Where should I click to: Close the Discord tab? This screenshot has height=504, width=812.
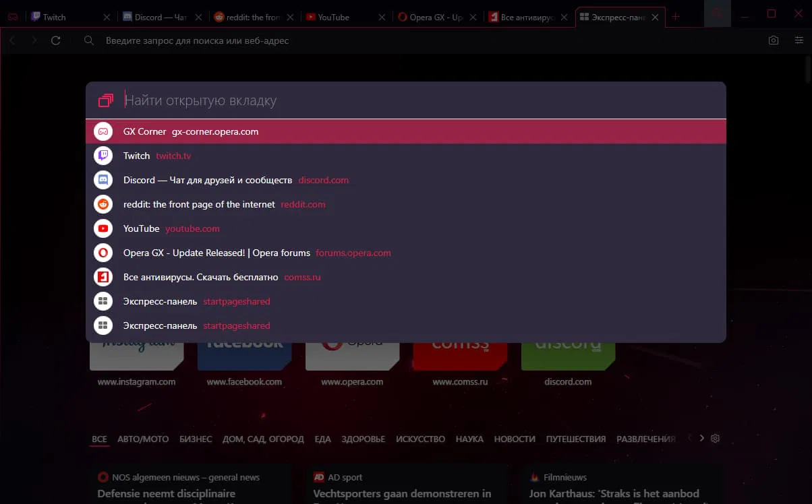198,18
